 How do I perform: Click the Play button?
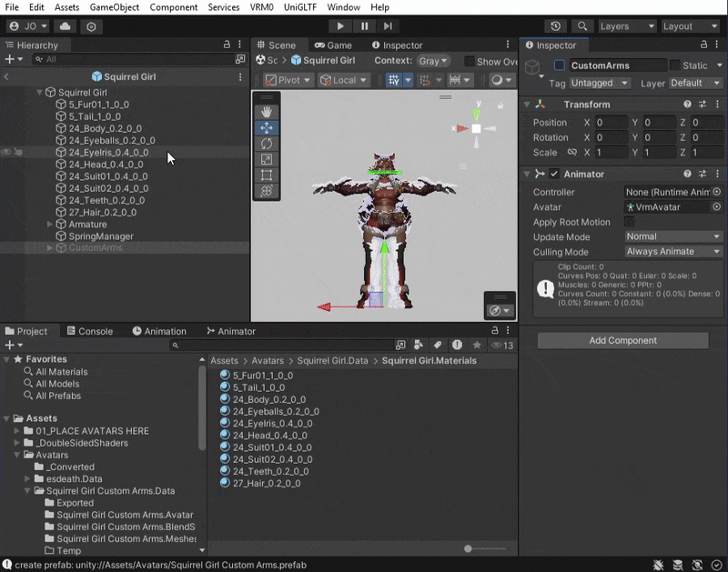(x=340, y=26)
